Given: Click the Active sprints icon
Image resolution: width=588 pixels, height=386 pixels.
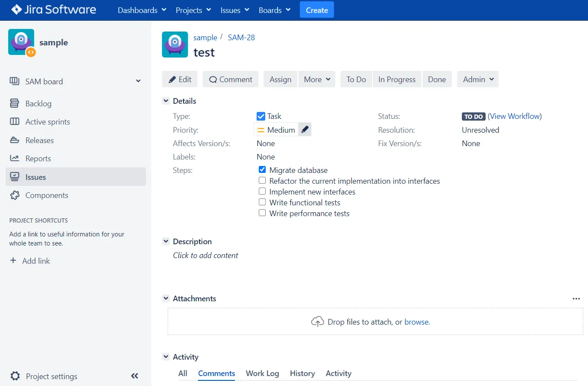Looking at the screenshot, I should point(15,121).
